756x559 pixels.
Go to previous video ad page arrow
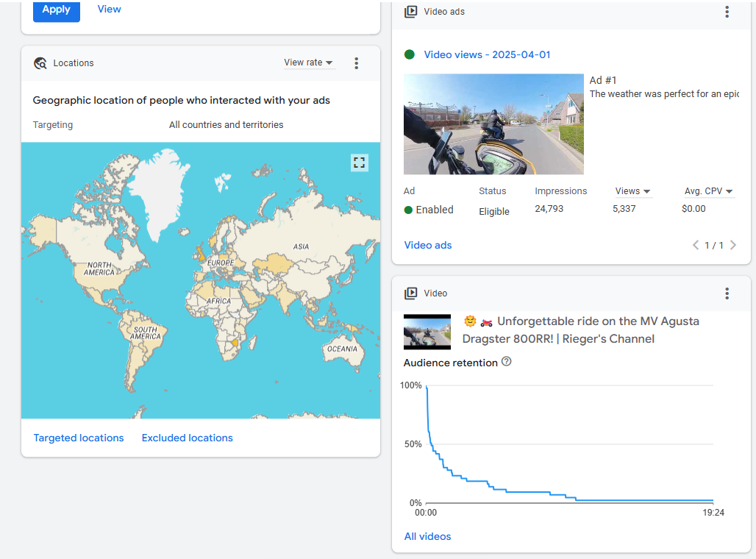696,246
